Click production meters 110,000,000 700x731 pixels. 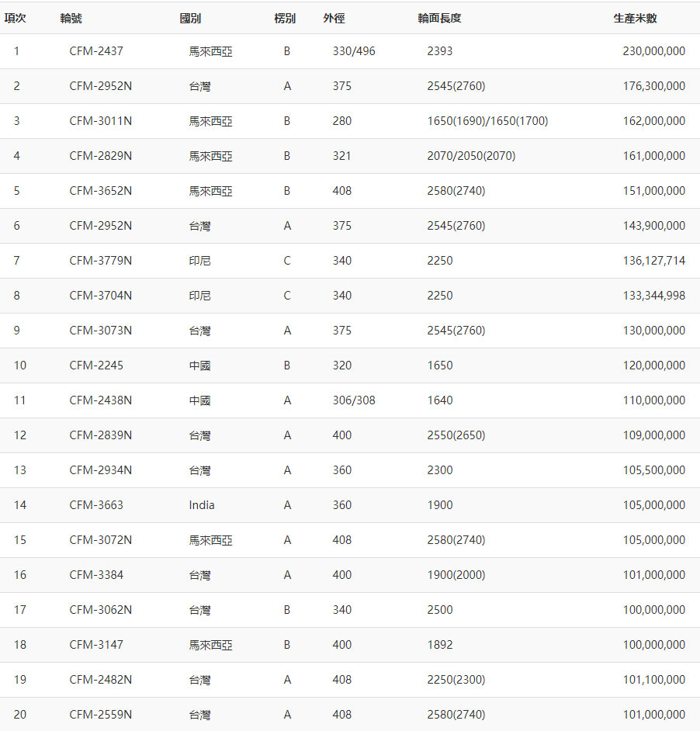point(654,400)
